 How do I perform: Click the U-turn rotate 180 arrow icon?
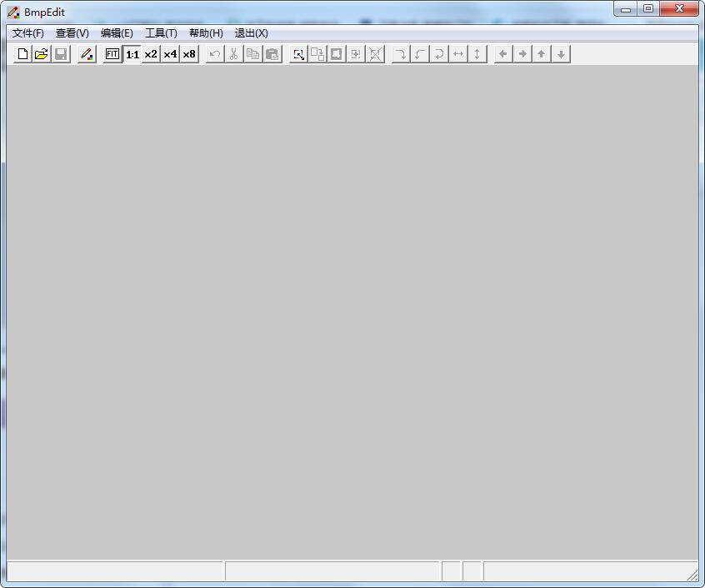[x=439, y=54]
